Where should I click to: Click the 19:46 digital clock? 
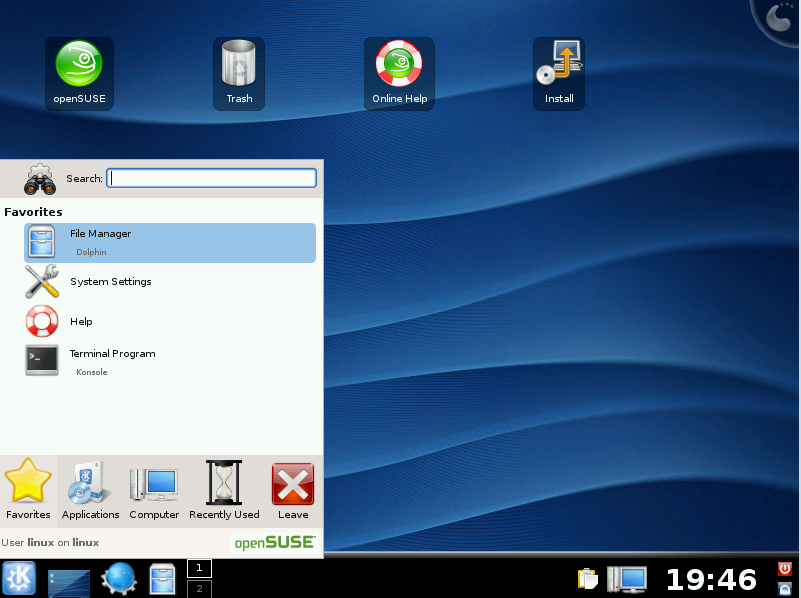pyautogui.click(x=711, y=580)
